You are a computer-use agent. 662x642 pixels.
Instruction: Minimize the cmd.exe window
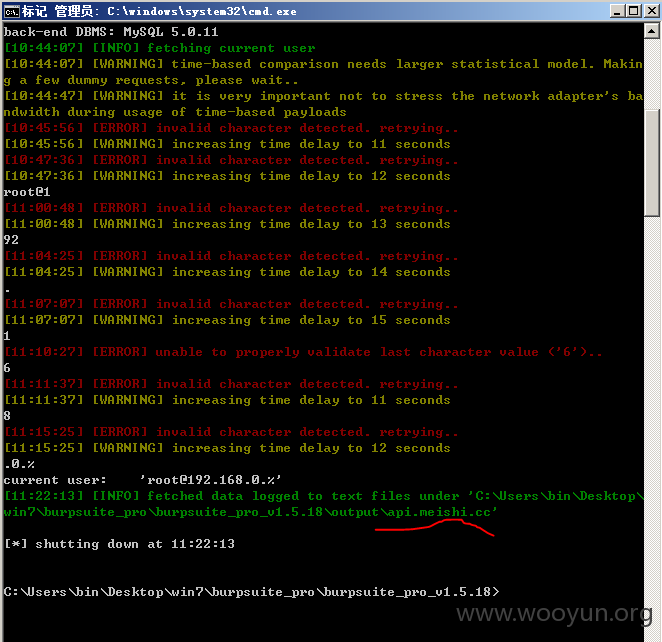pos(617,11)
